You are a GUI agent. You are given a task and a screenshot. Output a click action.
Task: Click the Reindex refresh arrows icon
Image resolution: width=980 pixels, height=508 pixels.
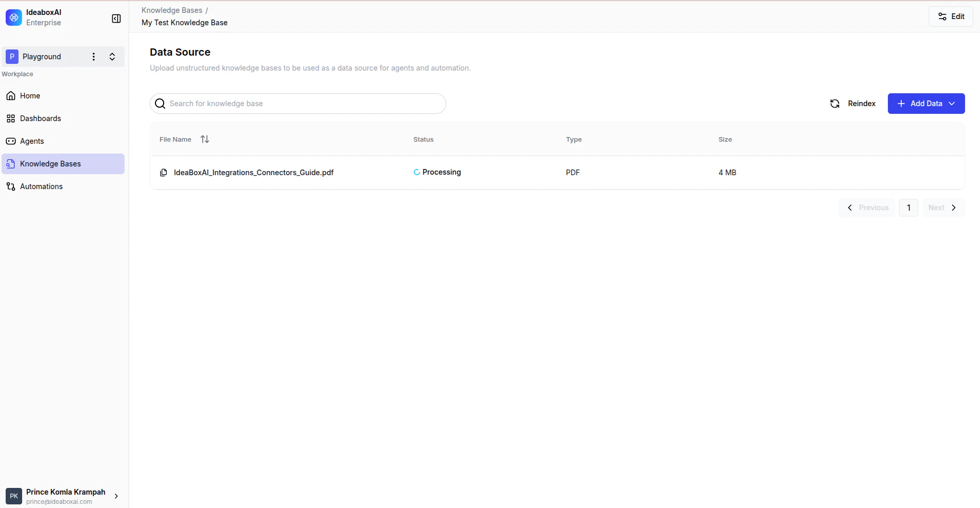[835, 104]
